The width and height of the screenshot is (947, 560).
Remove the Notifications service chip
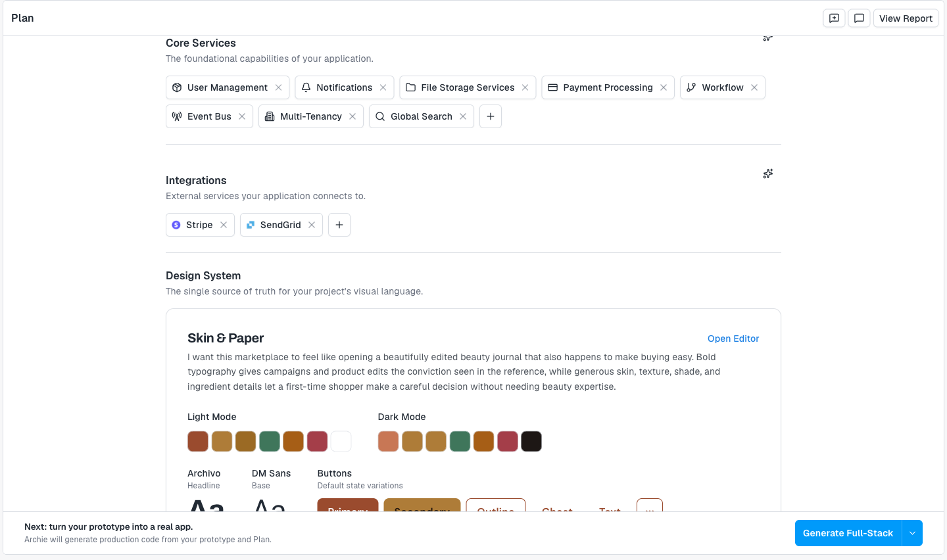[x=383, y=87]
